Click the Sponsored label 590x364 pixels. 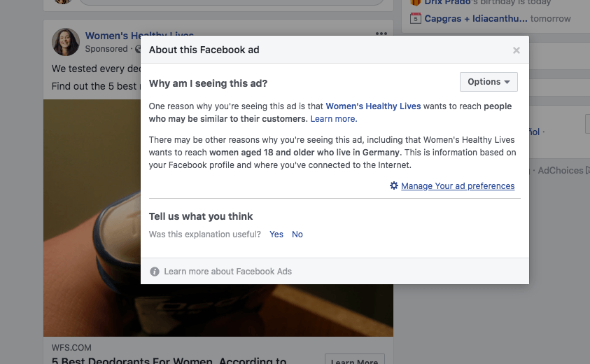tap(106, 49)
